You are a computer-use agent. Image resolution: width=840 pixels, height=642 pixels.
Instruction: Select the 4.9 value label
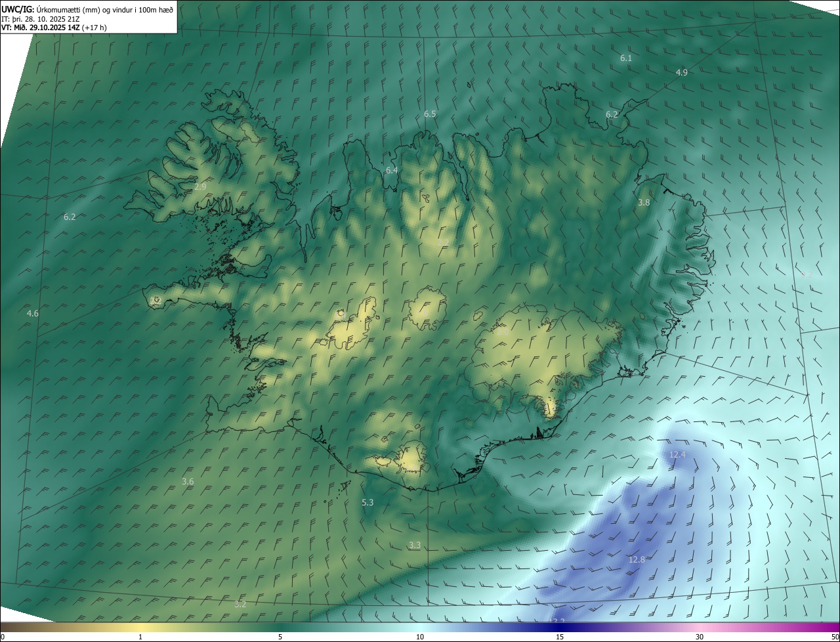(x=682, y=72)
